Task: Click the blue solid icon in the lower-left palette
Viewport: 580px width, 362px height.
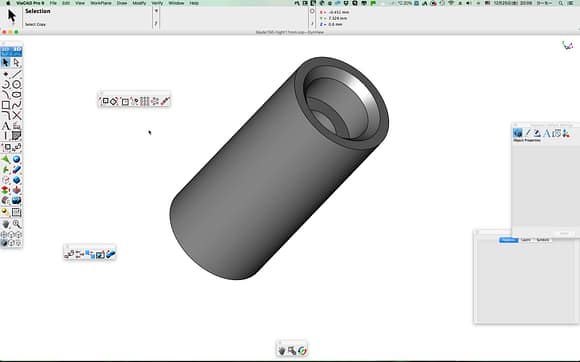Action: [x=111, y=254]
